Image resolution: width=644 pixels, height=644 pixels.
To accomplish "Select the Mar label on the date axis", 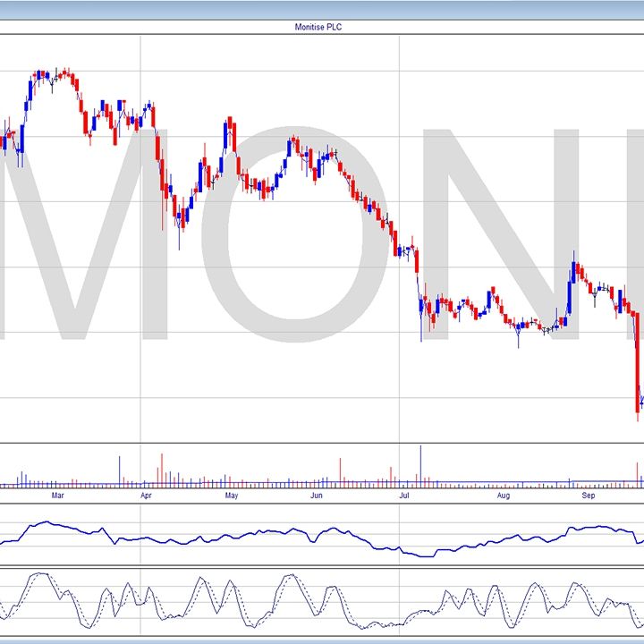I will [x=58, y=495].
